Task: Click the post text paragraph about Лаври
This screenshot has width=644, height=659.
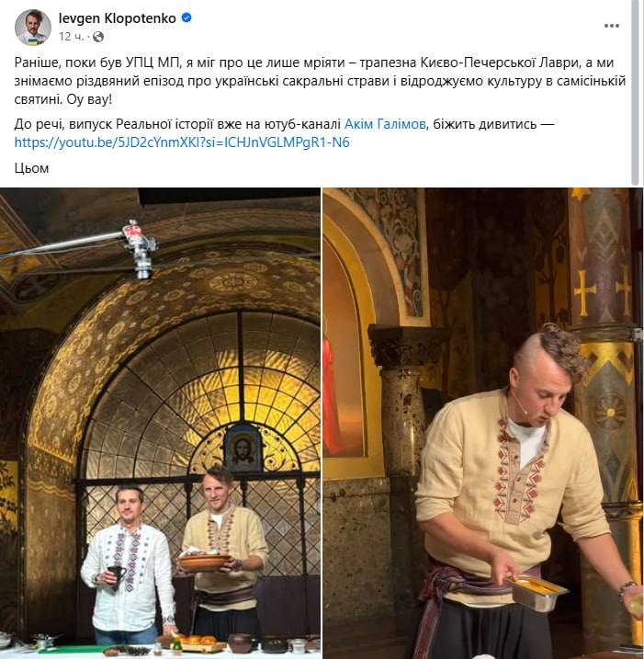Action: point(320,81)
